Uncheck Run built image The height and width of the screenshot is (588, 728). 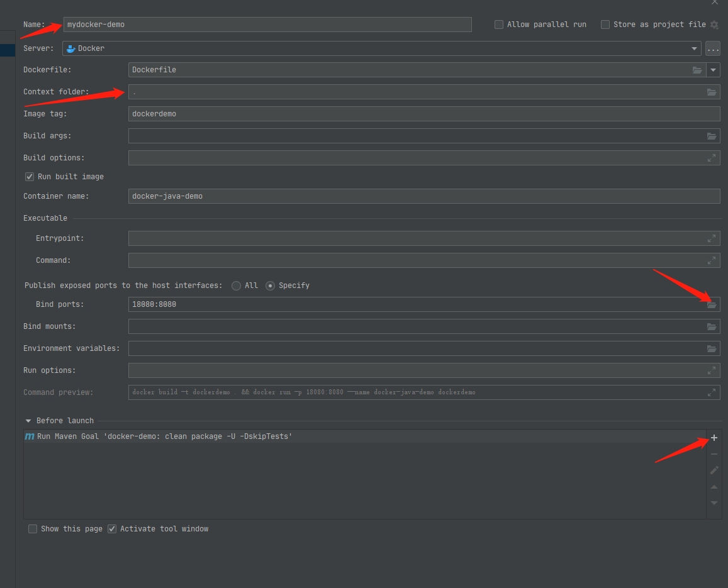(29, 177)
